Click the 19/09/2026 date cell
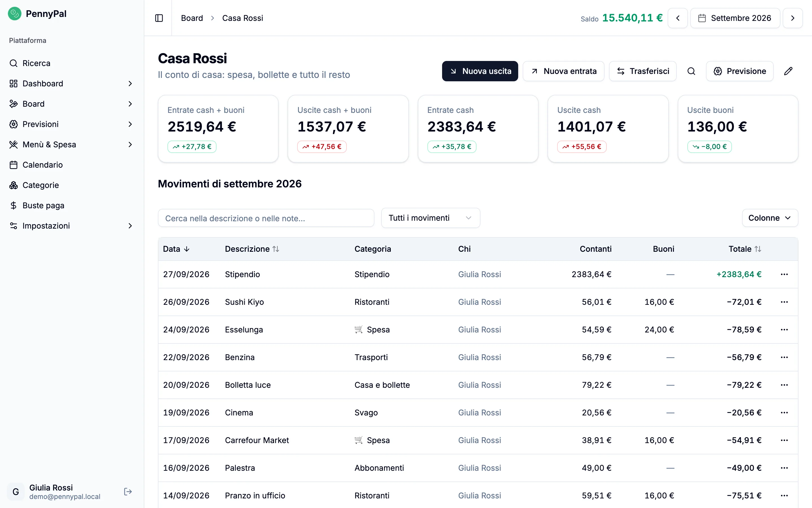Image resolution: width=812 pixels, height=508 pixels. pyautogui.click(x=186, y=413)
